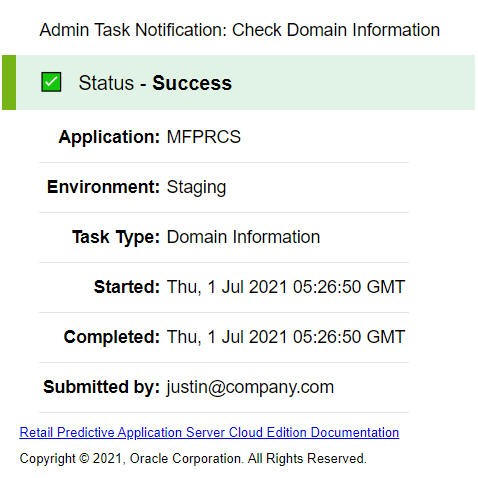
Task: Click the green success checkmark icon
Action: click(x=51, y=82)
